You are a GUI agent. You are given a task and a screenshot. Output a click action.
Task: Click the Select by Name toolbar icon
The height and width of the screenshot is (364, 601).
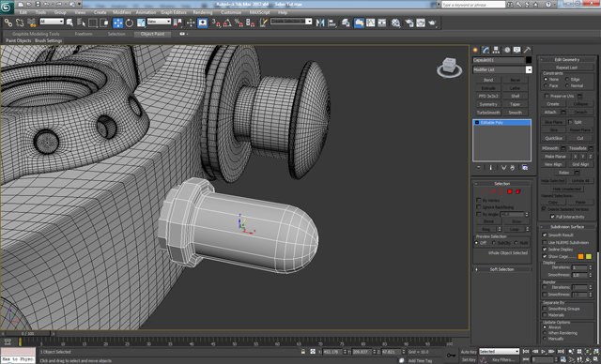point(82,23)
